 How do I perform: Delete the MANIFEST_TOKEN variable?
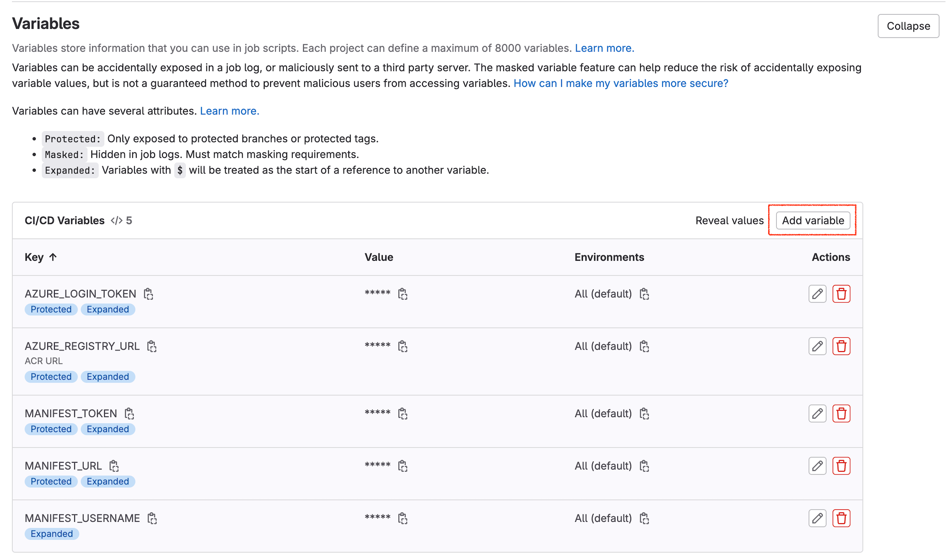click(841, 413)
